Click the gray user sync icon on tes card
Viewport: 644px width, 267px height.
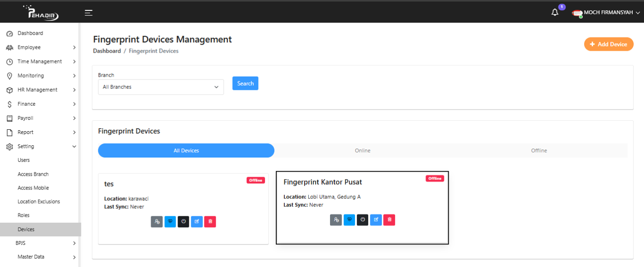(x=157, y=221)
